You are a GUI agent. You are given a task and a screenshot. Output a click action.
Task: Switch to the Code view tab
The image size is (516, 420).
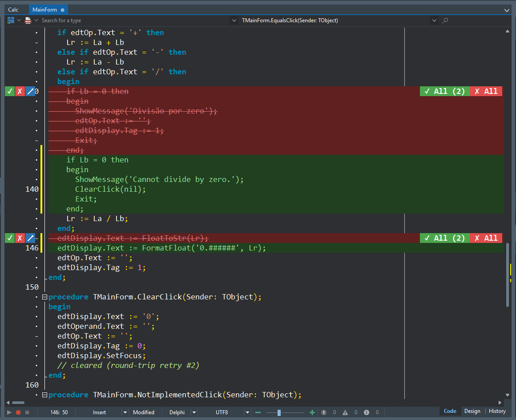(x=450, y=411)
